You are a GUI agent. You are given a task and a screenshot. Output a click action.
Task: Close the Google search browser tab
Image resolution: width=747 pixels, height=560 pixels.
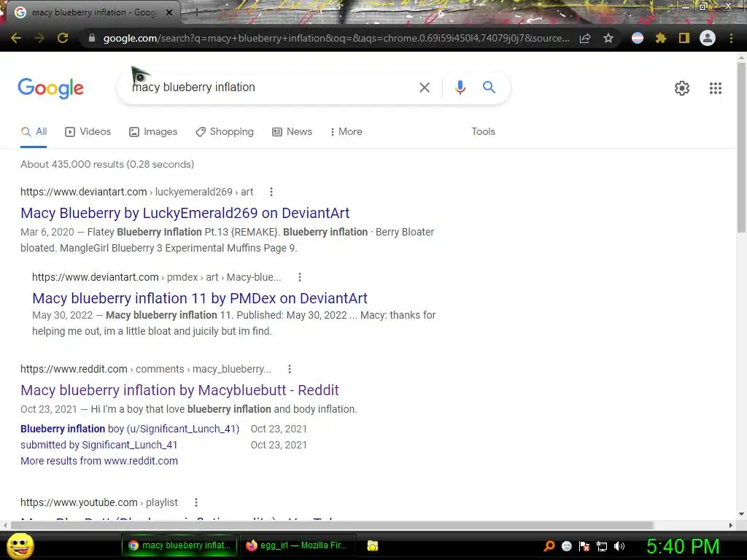coord(169,12)
